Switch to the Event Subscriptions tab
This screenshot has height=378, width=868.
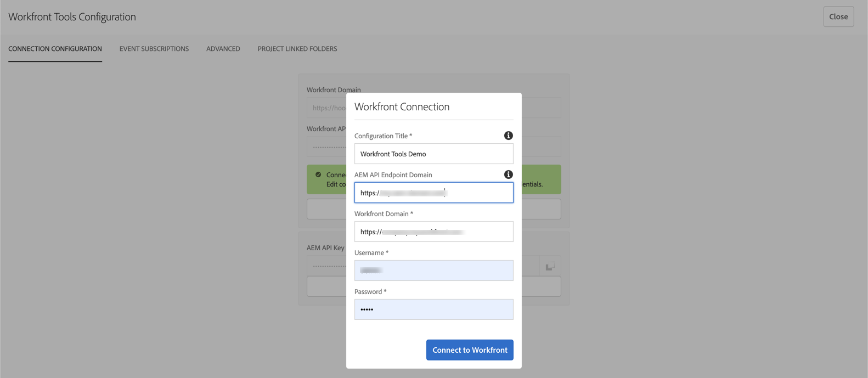(154, 49)
